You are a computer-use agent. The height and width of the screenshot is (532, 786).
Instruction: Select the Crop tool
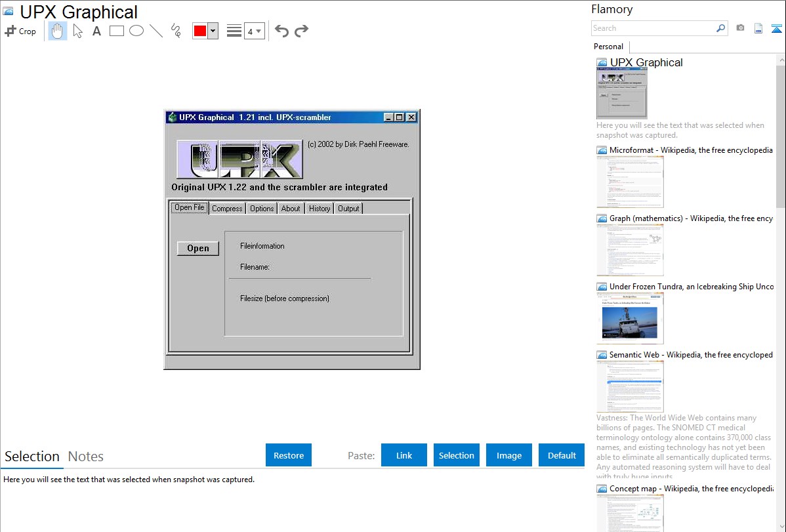(20, 31)
